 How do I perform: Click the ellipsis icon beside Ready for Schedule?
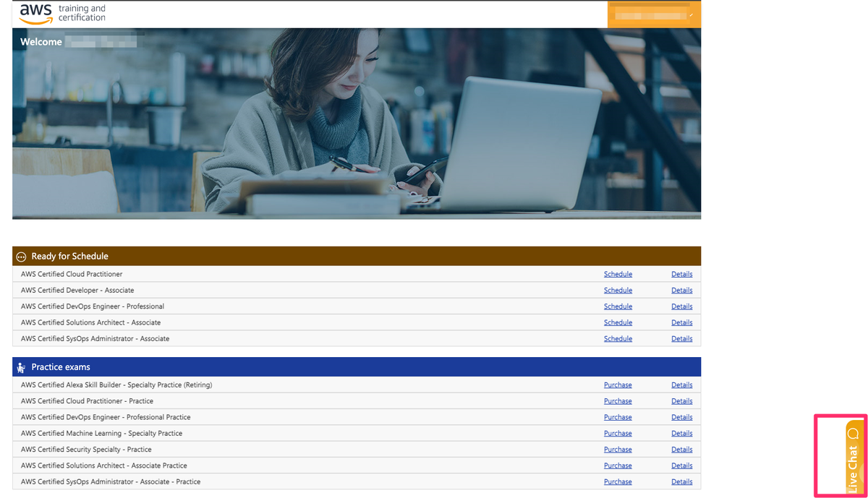point(21,257)
